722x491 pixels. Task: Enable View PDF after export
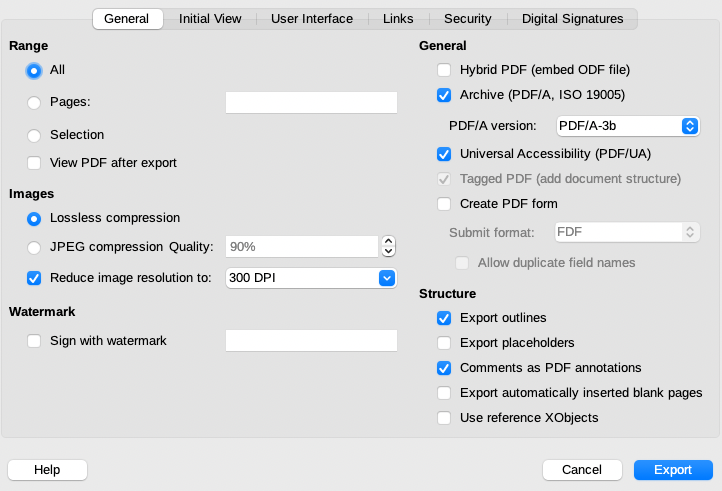35,163
